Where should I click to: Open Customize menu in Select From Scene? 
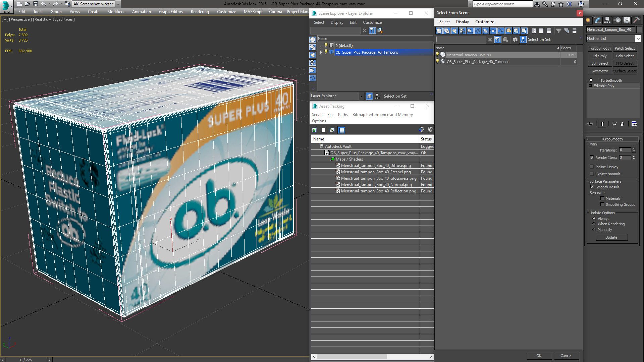(484, 22)
